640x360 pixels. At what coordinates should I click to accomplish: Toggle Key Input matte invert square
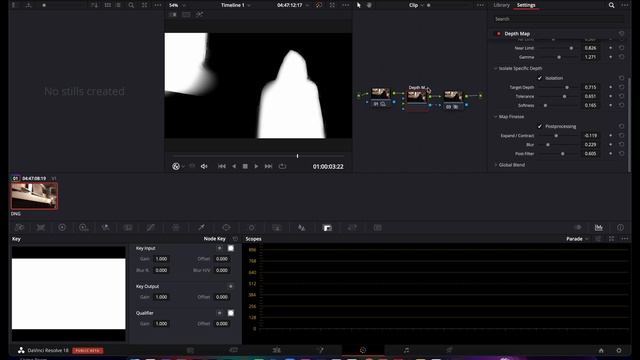coord(231,248)
